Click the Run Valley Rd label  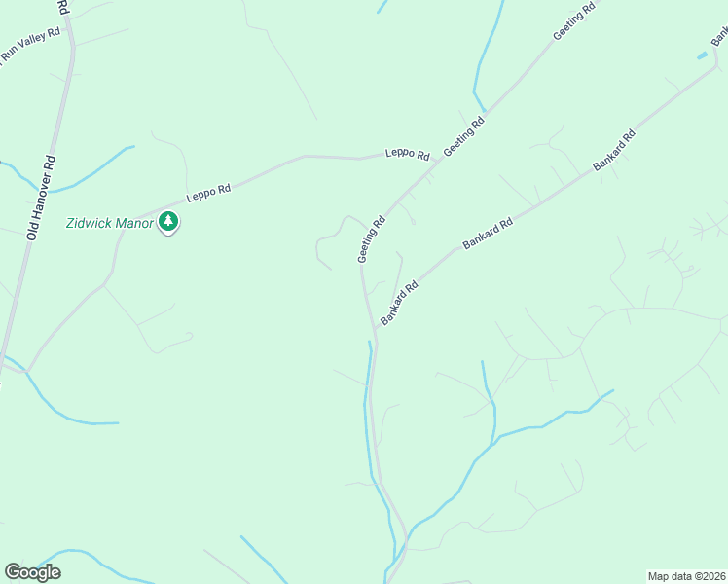30,46
